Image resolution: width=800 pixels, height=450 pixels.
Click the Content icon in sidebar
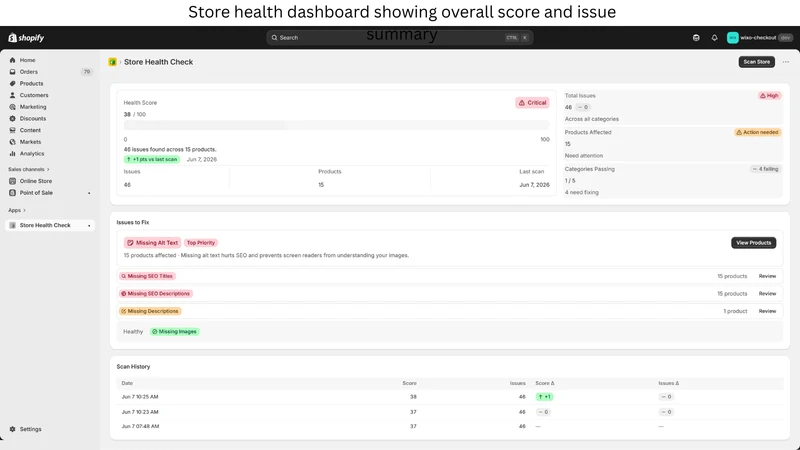13,130
